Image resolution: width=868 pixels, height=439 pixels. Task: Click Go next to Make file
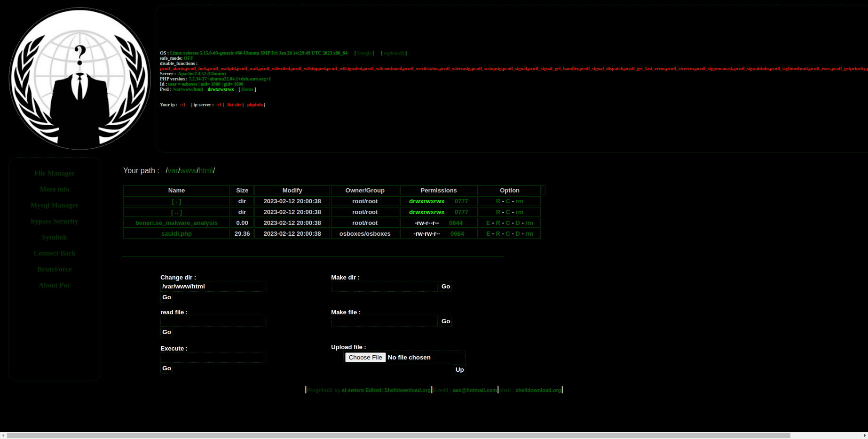point(446,321)
